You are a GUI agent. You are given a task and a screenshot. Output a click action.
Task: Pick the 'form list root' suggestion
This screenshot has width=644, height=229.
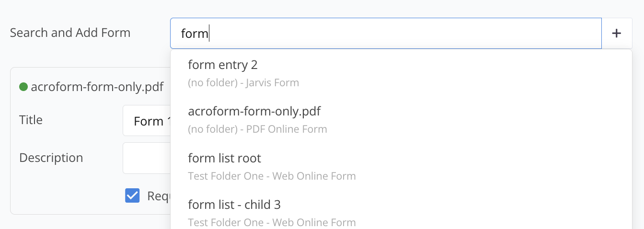click(x=224, y=158)
